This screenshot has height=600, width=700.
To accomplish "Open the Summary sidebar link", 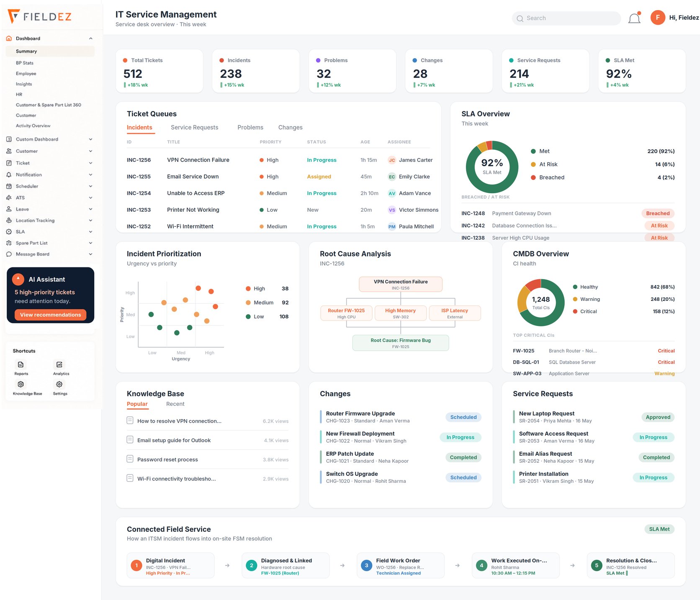I will pyautogui.click(x=50, y=51).
